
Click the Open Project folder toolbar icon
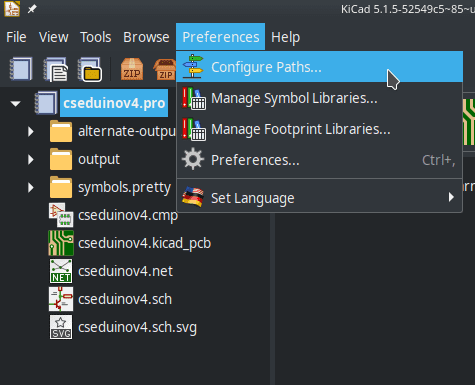pyautogui.click(x=90, y=70)
